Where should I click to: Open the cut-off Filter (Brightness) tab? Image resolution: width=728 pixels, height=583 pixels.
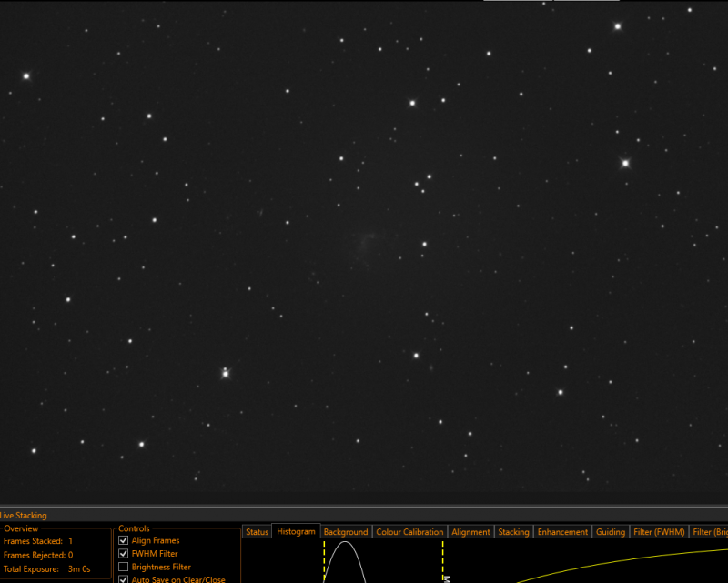709,532
